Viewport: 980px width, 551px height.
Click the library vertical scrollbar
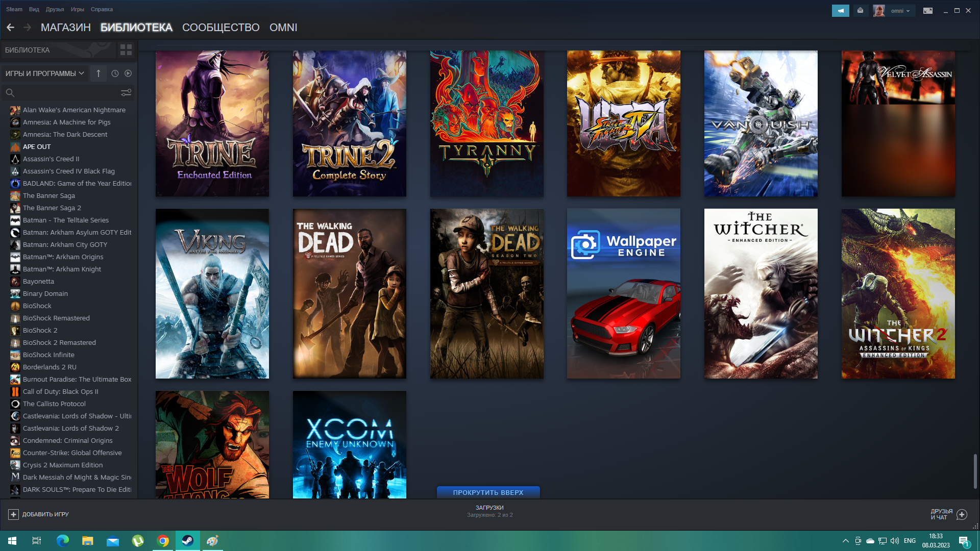(x=975, y=470)
